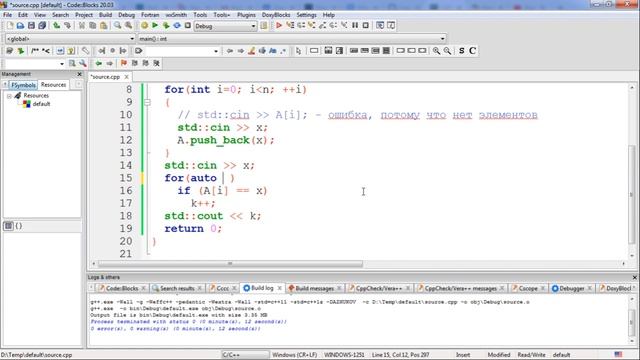Cut selection with scissors icon
Screen dimensions: 640x360
pos(82,25)
